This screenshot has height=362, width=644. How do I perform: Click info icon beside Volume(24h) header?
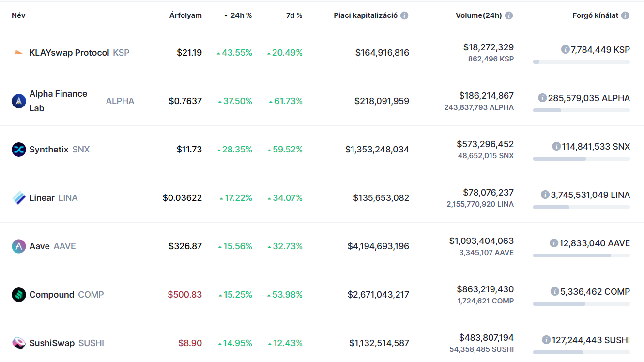tap(509, 15)
